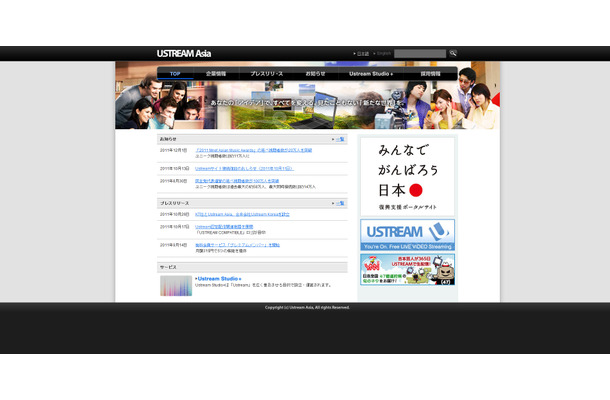Screen dimensions: 610x400
Task: Click the お知らせ section heading
Action: [x=168, y=139]
